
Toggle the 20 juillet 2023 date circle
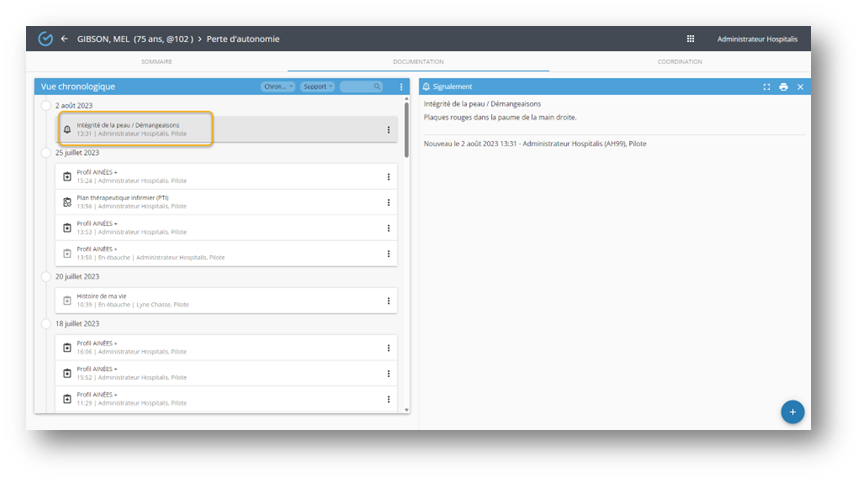pos(46,276)
